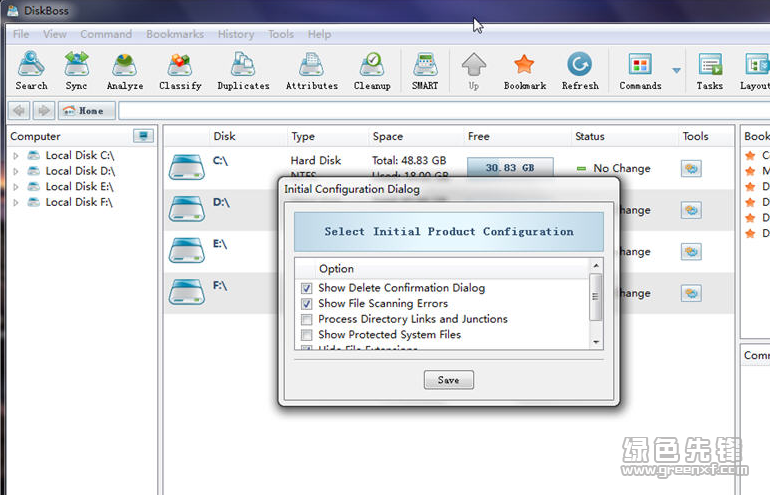Image resolution: width=770 pixels, height=495 pixels.
Task: Navigate forward with right arrow
Action: coord(44,110)
